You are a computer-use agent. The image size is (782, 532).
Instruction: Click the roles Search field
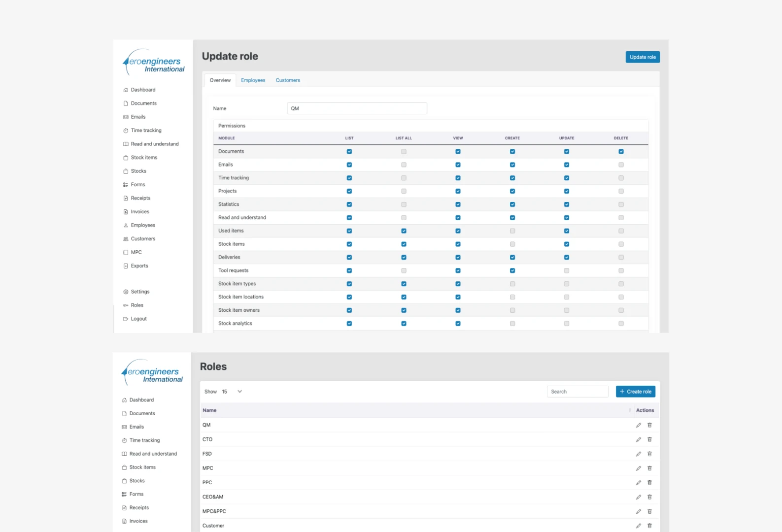pyautogui.click(x=578, y=392)
